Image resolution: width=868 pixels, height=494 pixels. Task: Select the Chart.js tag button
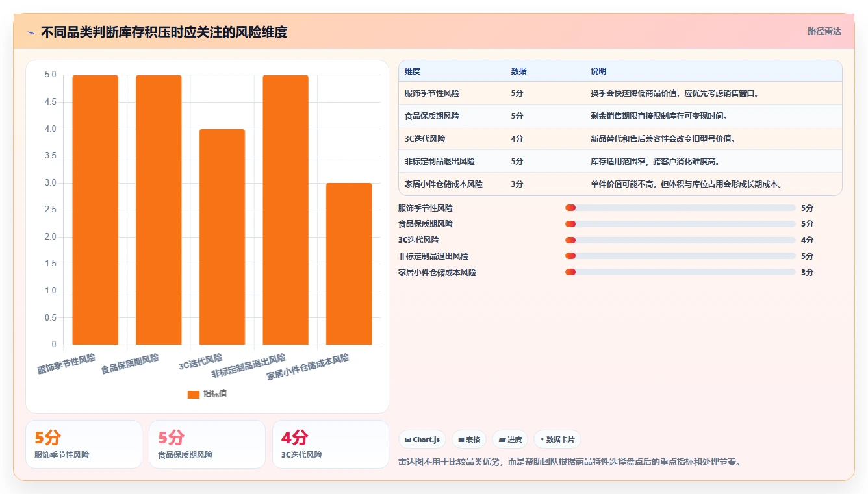422,439
